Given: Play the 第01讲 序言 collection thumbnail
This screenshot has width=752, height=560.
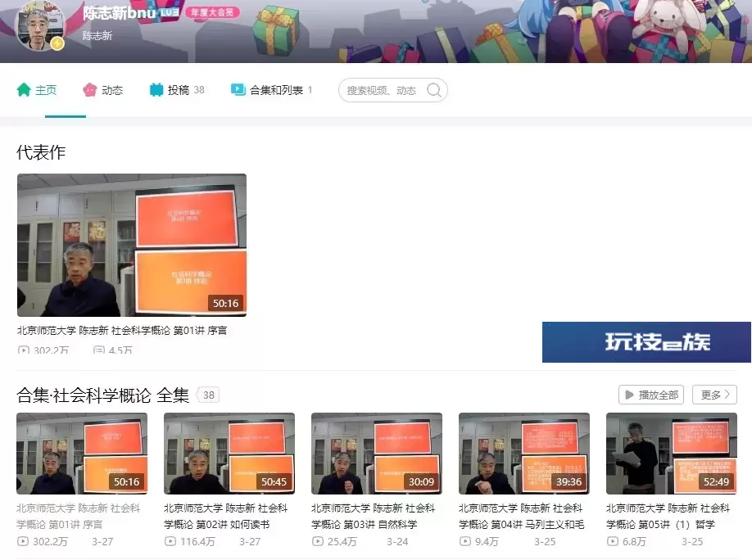Looking at the screenshot, I should [x=82, y=454].
